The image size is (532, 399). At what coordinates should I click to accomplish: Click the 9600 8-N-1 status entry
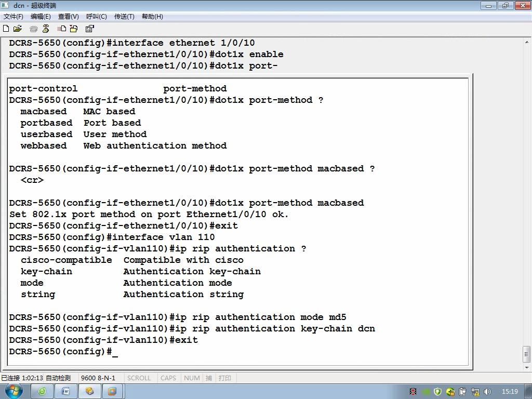(98, 378)
